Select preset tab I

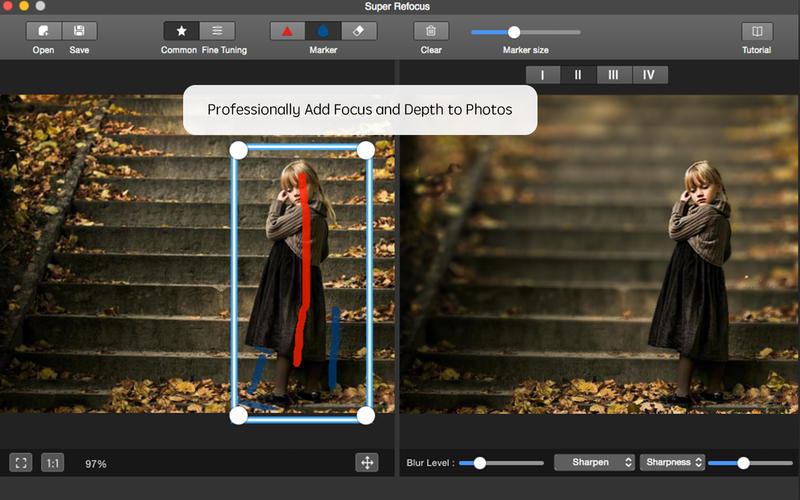point(543,75)
